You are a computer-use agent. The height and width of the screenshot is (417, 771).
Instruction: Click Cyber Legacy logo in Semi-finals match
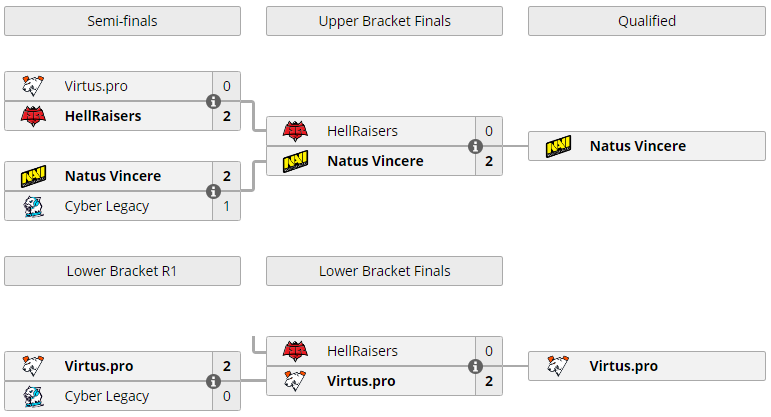(x=33, y=206)
